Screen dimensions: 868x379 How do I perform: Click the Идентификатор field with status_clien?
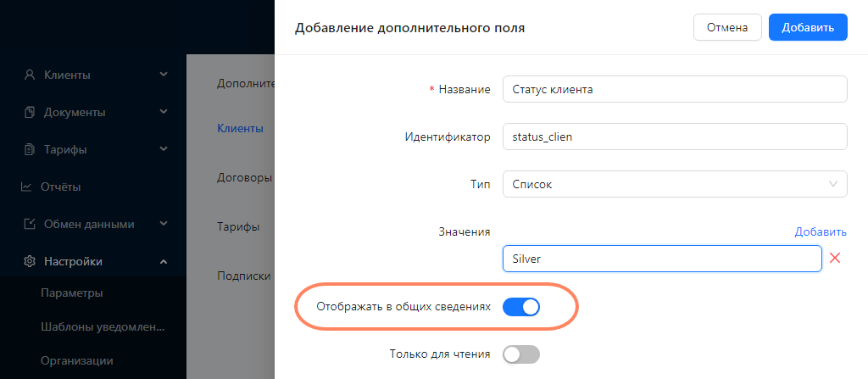pos(675,137)
